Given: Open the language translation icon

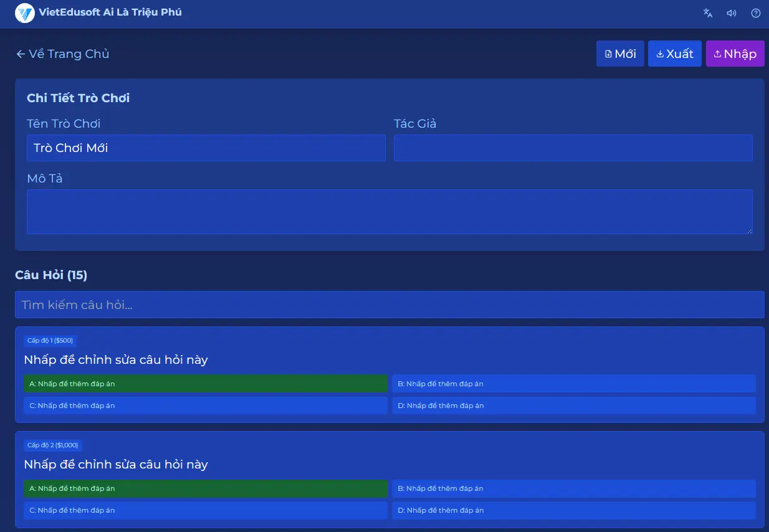Looking at the screenshot, I should click(x=708, y=13).
